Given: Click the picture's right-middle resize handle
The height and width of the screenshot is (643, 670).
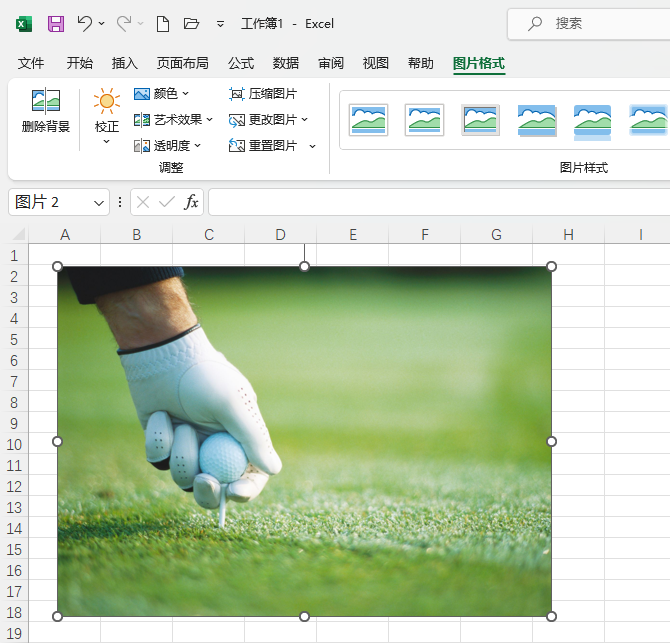Looking at the screenshot, I should 551,441.
